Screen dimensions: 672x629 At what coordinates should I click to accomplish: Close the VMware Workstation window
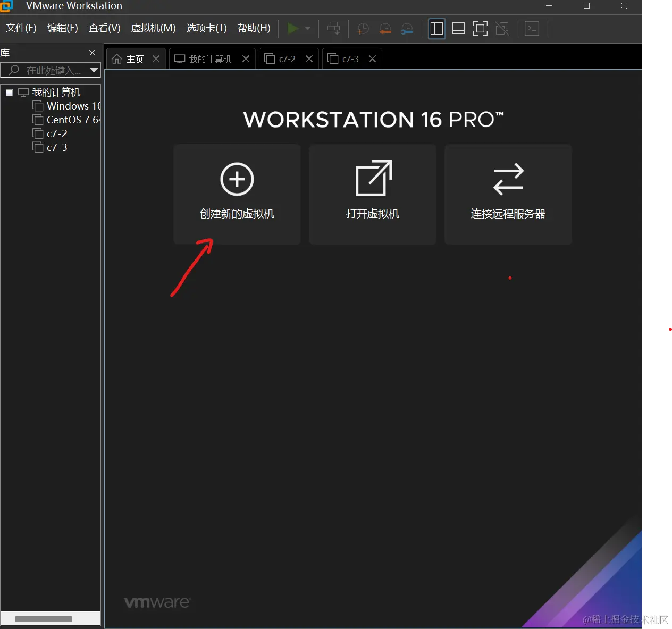624,6
